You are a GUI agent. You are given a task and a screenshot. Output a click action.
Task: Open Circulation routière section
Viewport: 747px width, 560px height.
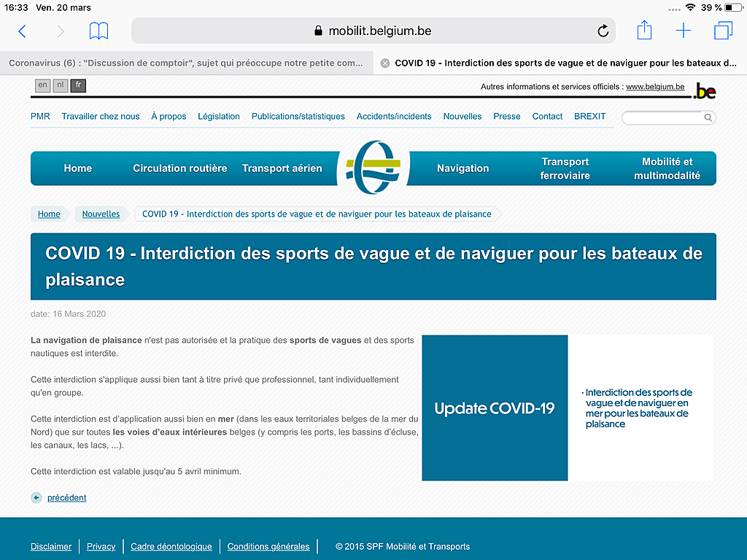coord(179,168)
